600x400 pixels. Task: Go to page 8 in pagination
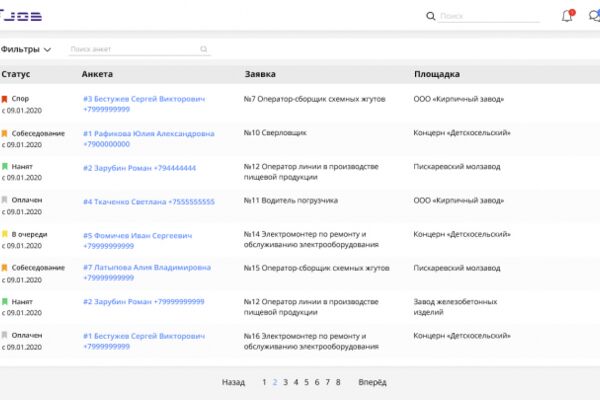click(338, 382)
